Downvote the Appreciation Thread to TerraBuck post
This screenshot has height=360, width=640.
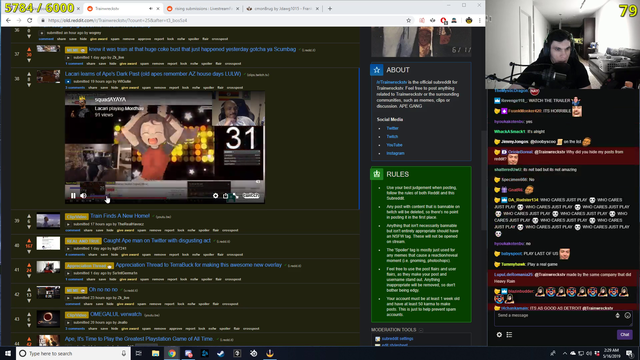(29, 276)
